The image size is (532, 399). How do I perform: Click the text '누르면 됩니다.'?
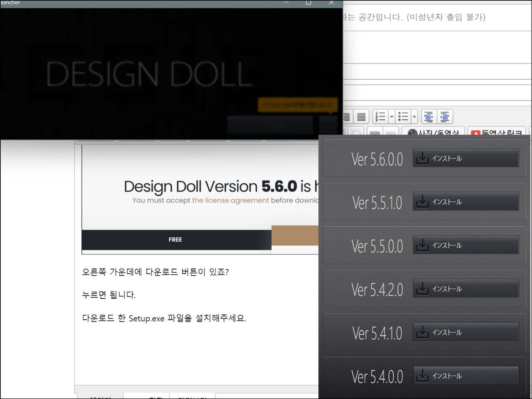(x=109, y=295)
